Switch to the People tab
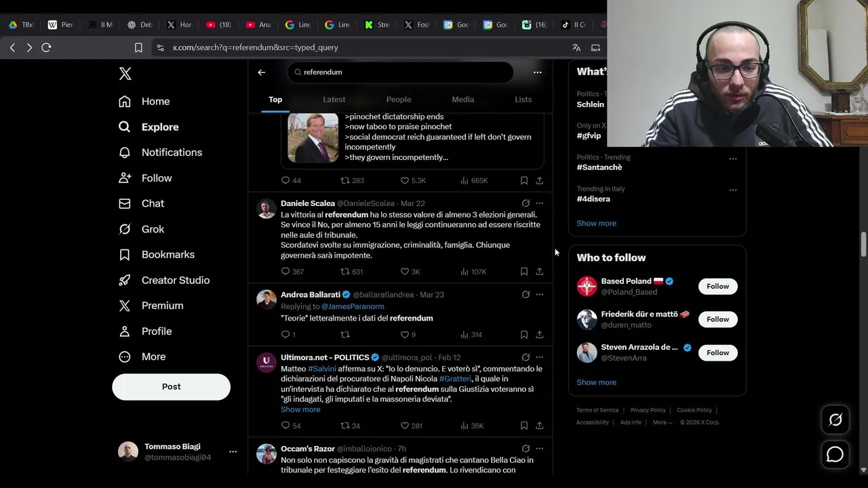This screenshot has height=488, width=868. (x=399, y=100)
